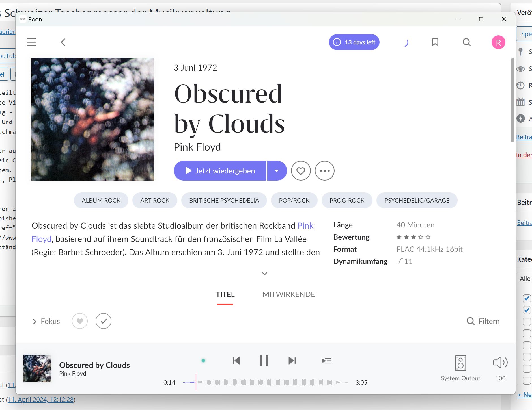The height and width of the screenshot is (410, 532).
Task: Select the PSYCHEDELIC/GARAGE genre tag
Action: coord(417,200)
